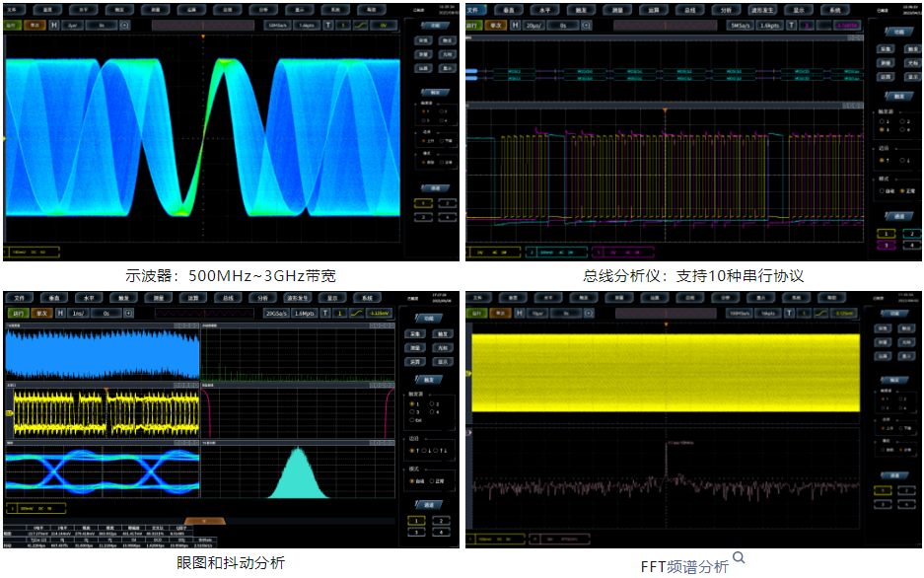The height and width of the screenshot is (578, 924).
Task: Click the magnifier icon beside FFT频谱分析 caption
Action: point(739,559)
